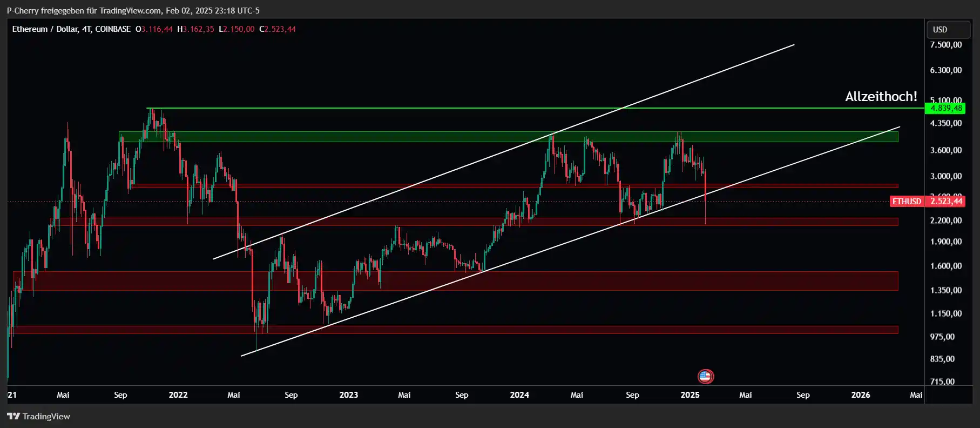Click the 715,00 price axis label
The image size is (980, 428).
point(942,382)
